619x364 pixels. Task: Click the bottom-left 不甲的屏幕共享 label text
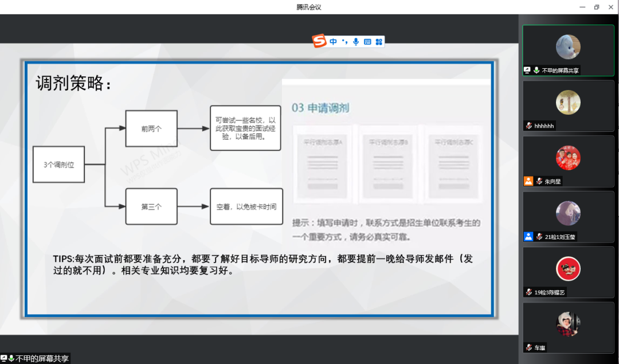(42, 358)
